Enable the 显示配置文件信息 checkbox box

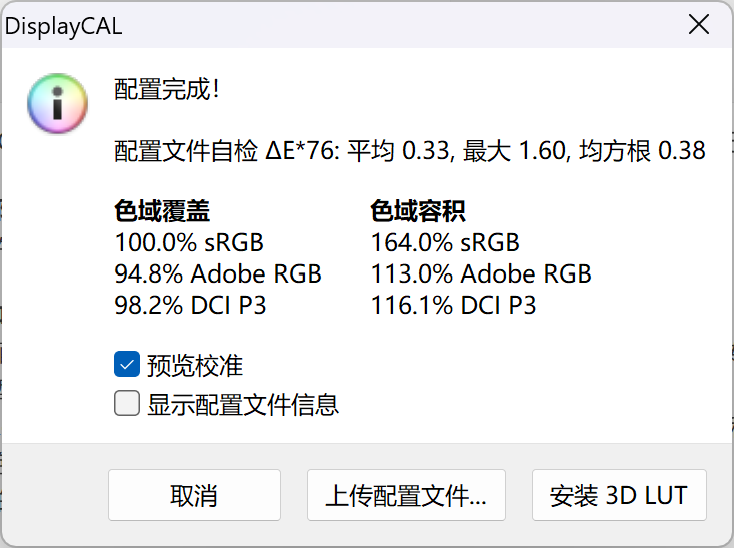coord(127,403)
